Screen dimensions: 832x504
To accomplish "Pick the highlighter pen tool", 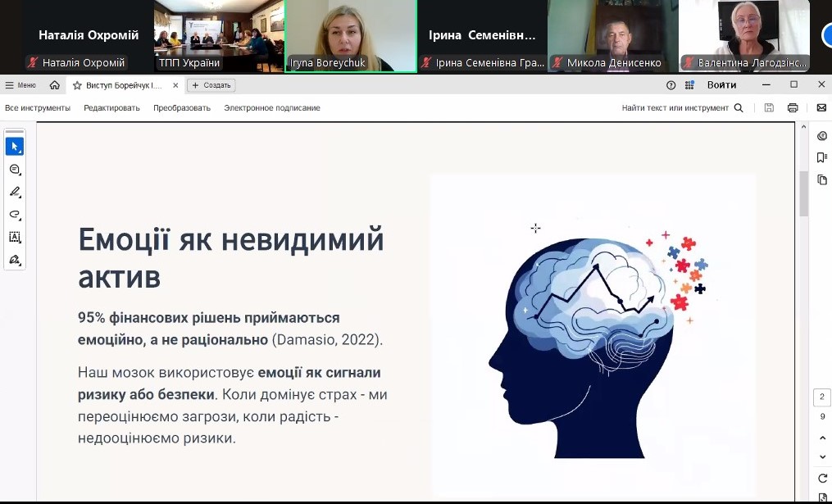I will click(x=15, y=193).
